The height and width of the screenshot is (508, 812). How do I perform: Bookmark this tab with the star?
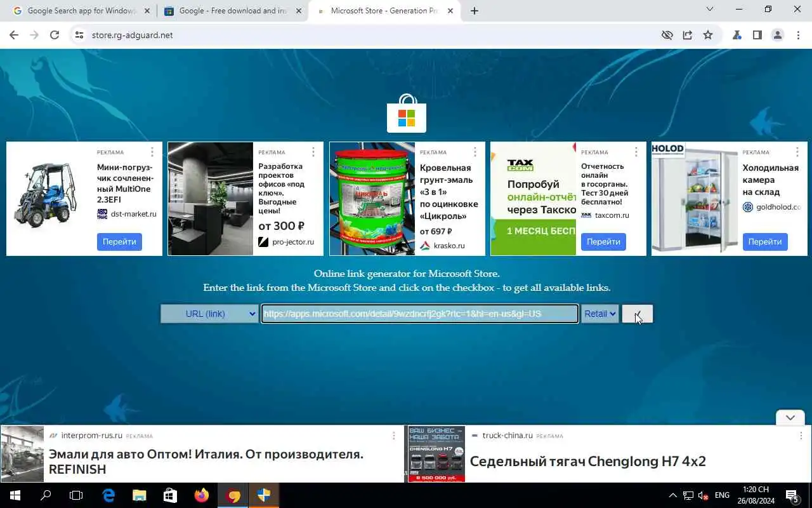click(708, 36)
